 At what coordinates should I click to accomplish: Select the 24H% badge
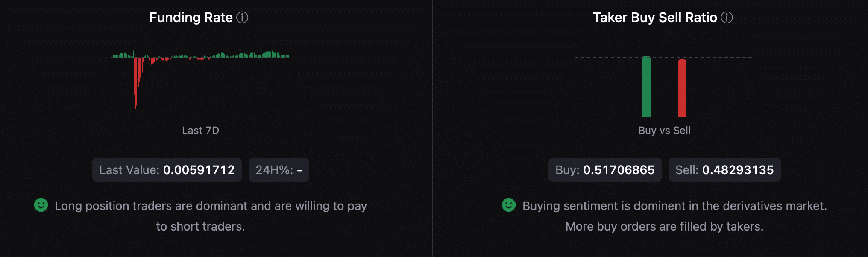pyautogui.click(x=279, y=170)
